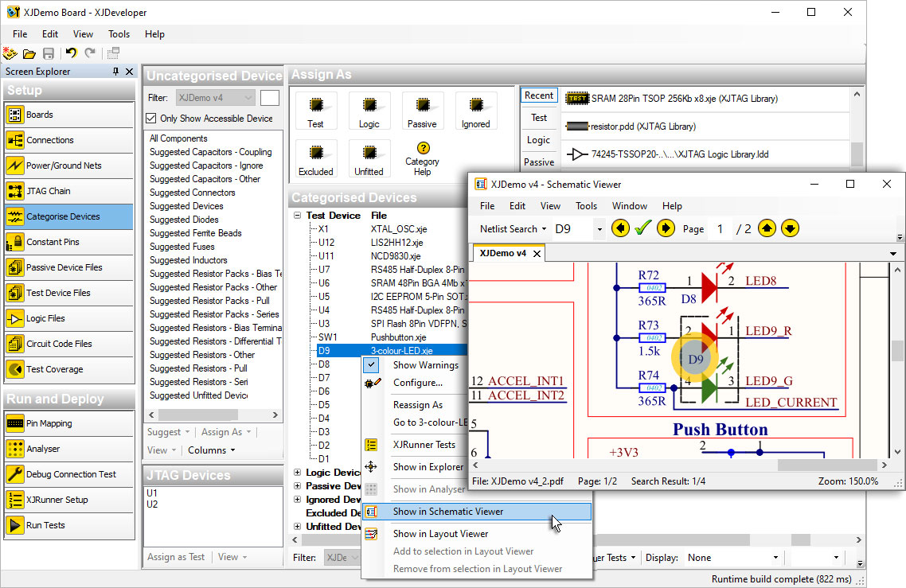Assign device as Test category

point(315,111)
